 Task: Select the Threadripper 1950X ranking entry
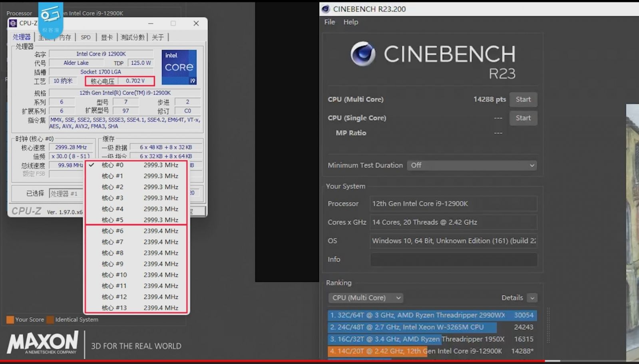[x=432, y=339]
